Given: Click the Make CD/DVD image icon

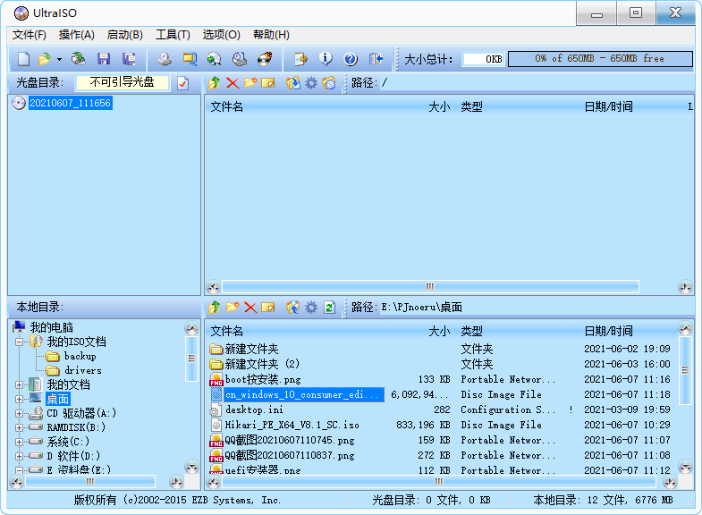Looking at the screenshot, I should [x=164, y=59].
